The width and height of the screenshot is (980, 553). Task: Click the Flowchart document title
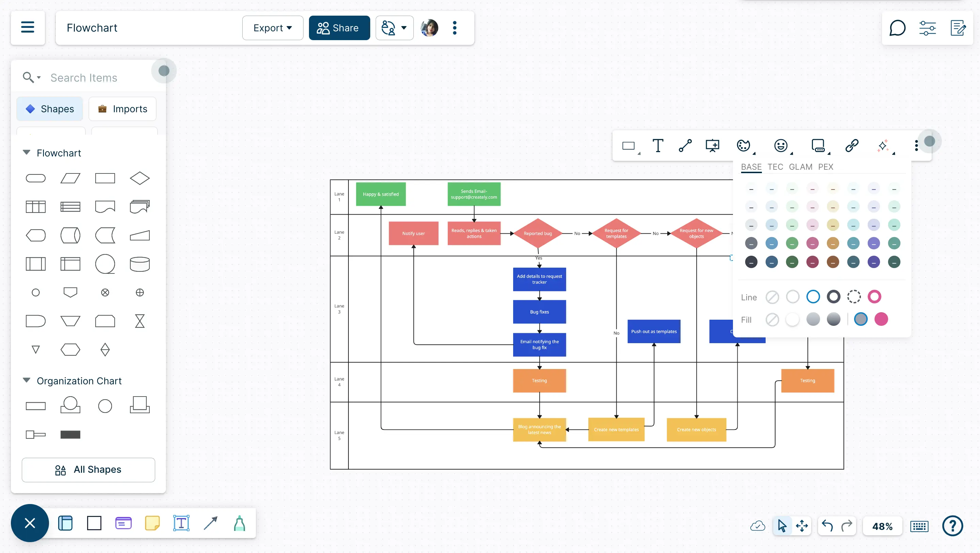pyautogui.click(x=92, y=28)
